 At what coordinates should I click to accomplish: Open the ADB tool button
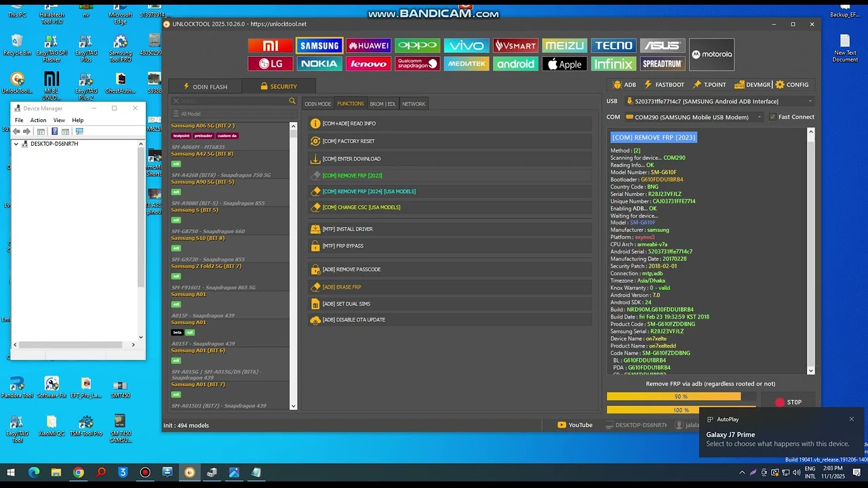click(624, 85)
